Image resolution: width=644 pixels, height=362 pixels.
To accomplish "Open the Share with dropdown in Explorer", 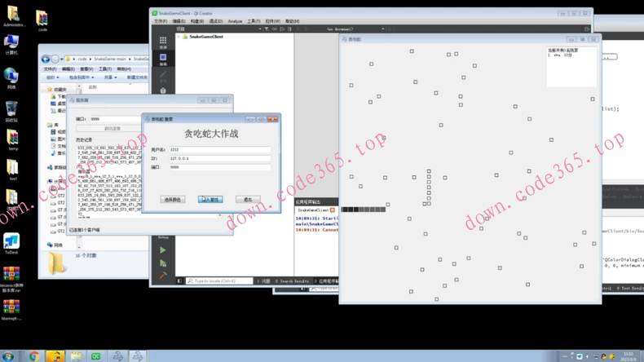I will [110, 77].
